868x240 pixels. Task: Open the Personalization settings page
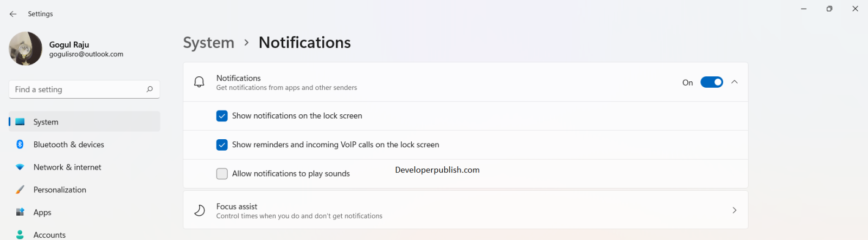(60, 190)
